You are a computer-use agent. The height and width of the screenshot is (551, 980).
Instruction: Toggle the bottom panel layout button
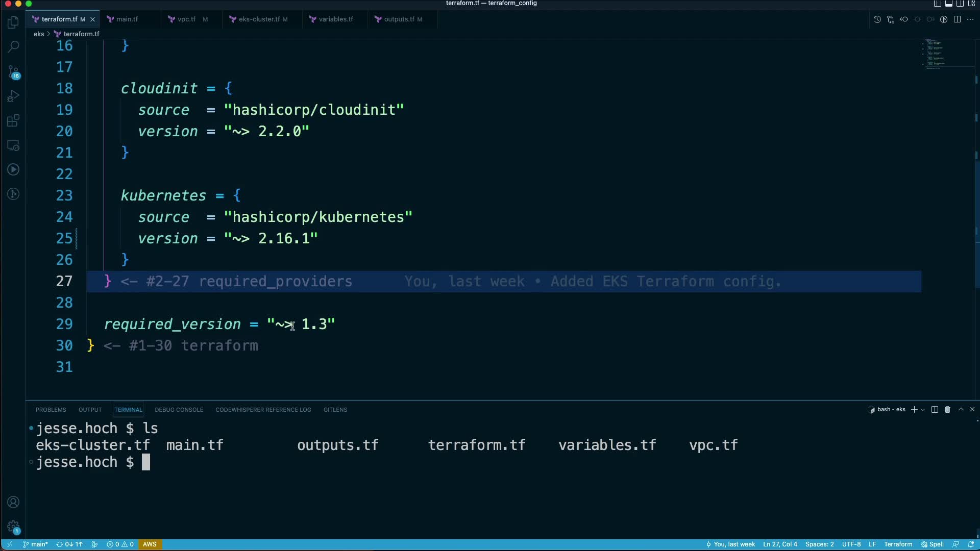click(948, 4)
